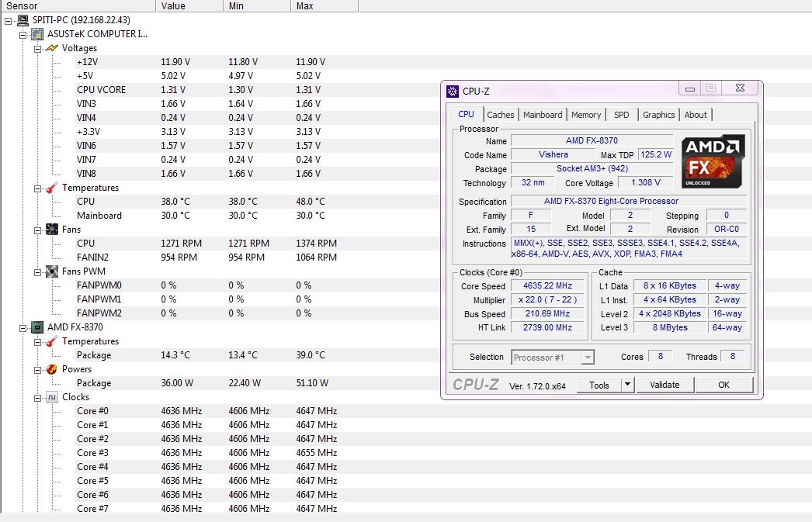Click the Core Speed 4635.22 MHz field
812x522 pixels.
[547, 285]
